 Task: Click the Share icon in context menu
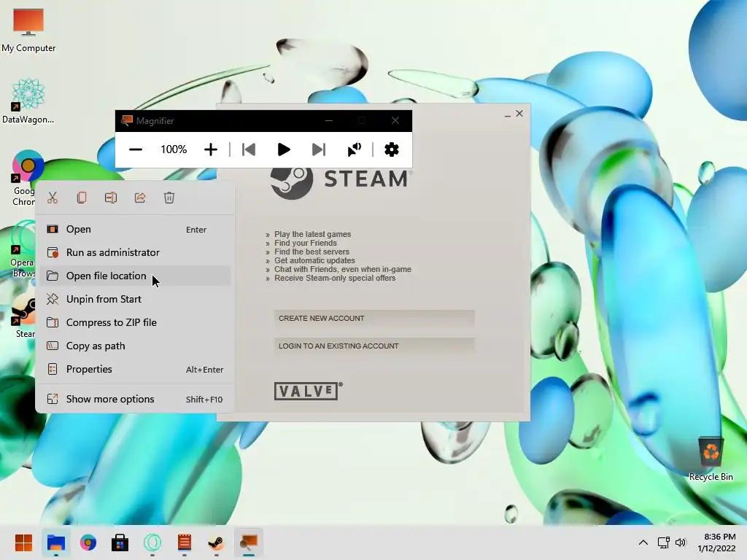[140, 198]
